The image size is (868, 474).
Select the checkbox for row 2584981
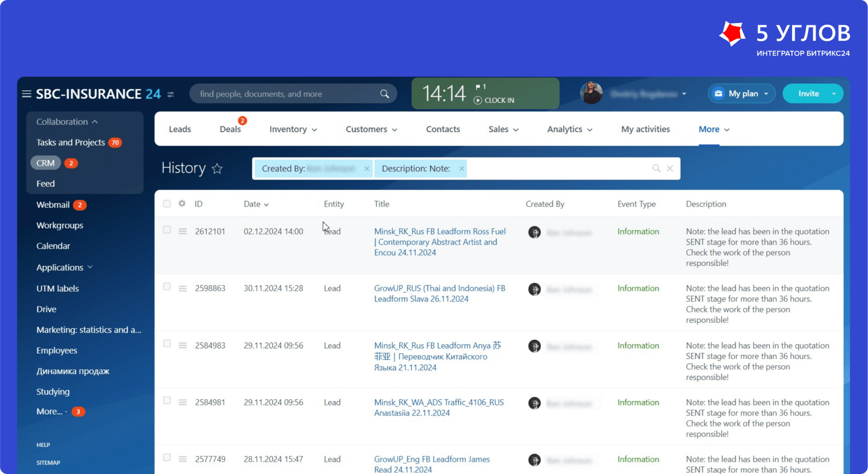point(167,400)
